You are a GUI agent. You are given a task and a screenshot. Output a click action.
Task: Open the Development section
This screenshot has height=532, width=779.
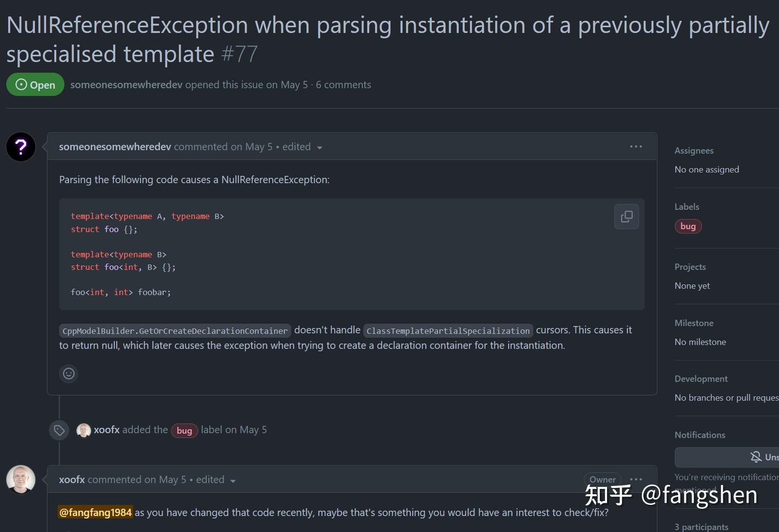coord(701,378)
